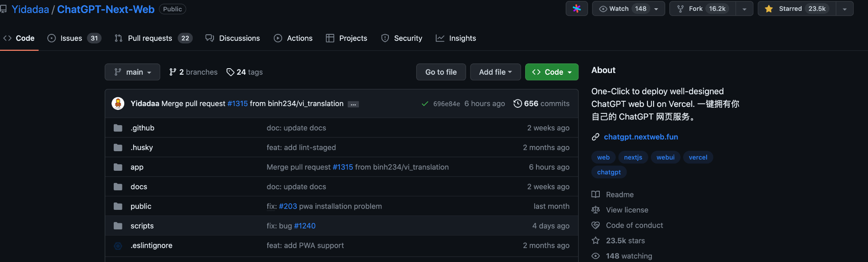
Task: Click the license scale icon
Action: click(x=595, y=210)
